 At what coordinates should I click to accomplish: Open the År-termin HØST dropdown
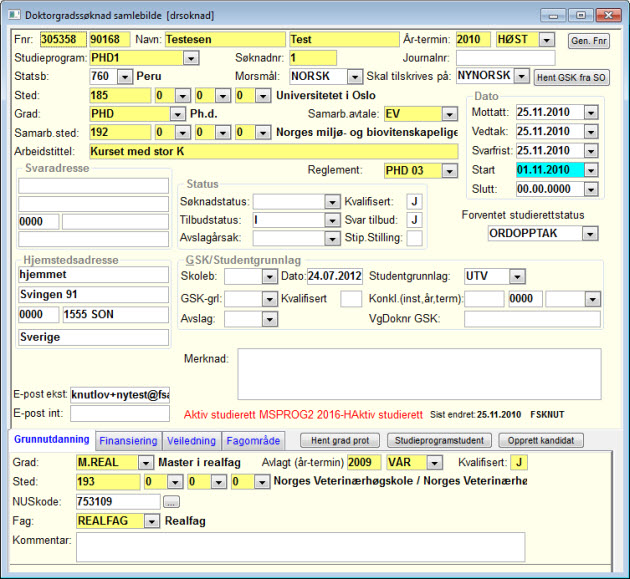(x=546, y=40)
